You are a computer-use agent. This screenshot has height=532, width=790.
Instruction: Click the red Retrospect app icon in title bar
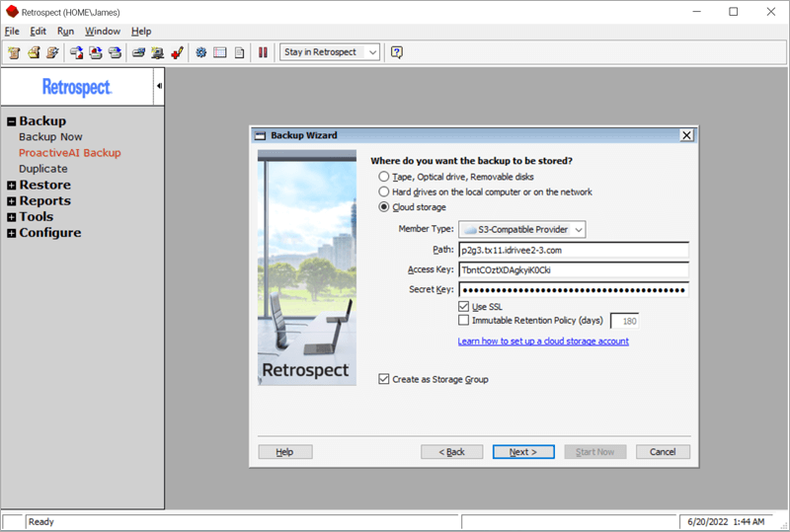[12, 12]
